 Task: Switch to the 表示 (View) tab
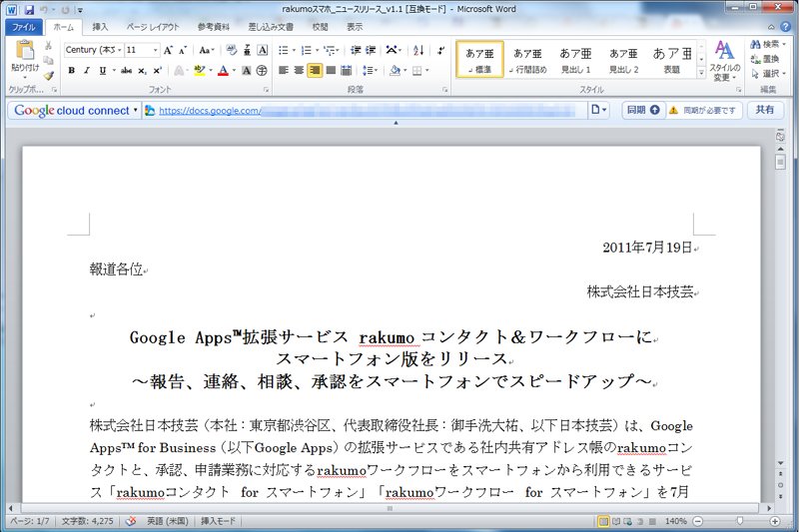[x=355, y=27]
